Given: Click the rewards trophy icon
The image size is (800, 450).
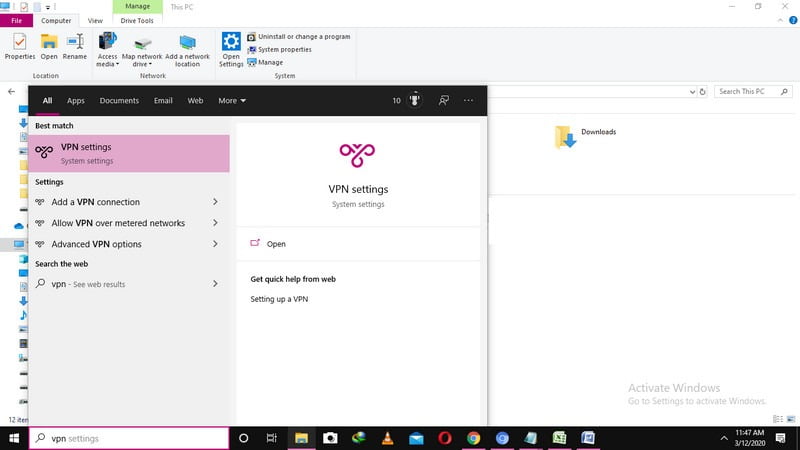Looking at the screenshot, I should (414, 100).
